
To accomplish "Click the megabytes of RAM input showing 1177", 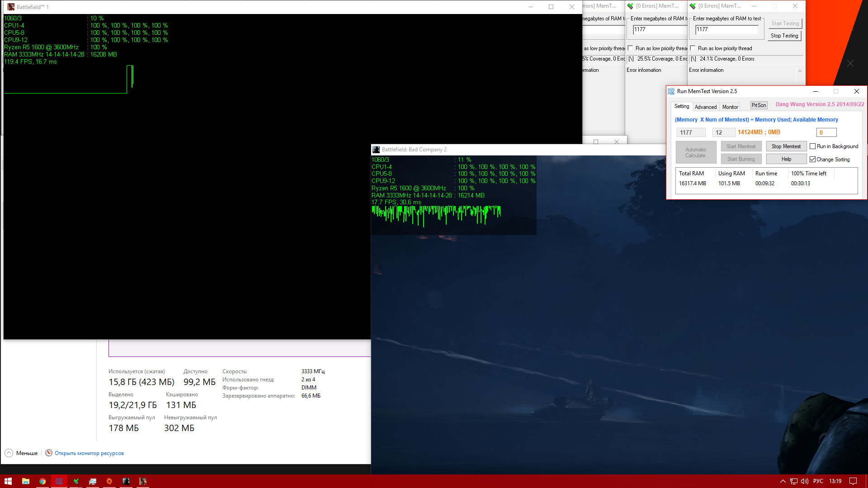I will [726, 29].
